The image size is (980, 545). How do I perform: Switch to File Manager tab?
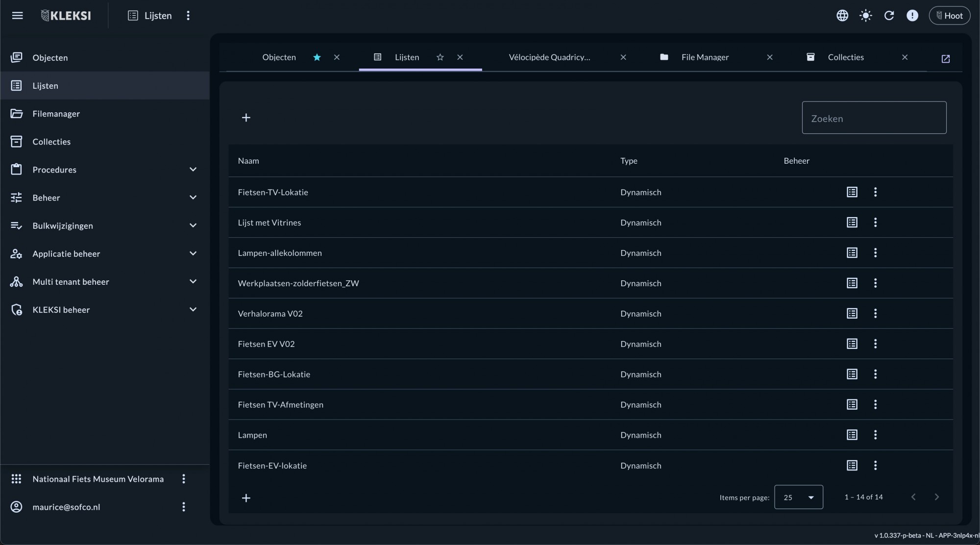point(705,57)
